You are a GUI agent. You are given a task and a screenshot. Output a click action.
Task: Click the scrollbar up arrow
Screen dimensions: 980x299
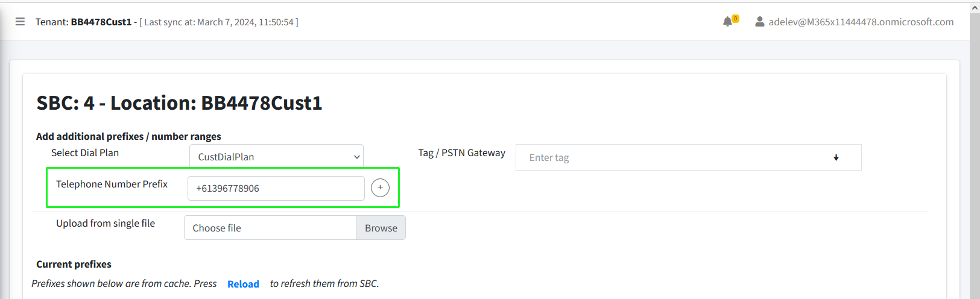click(x=975, y=8)
